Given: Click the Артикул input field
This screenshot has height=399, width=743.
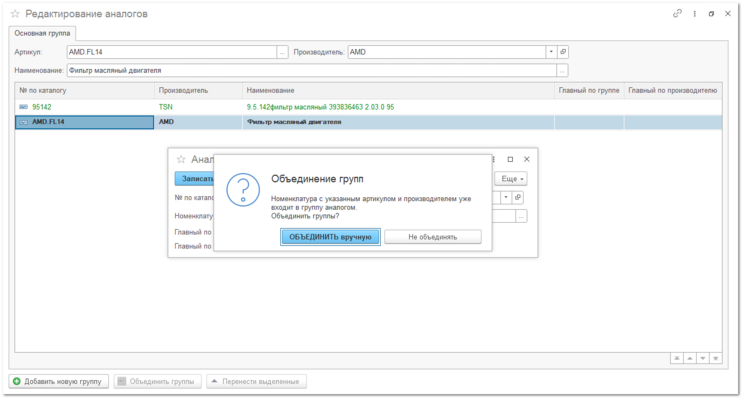Looking at the screenshot, I should (172, 52).
